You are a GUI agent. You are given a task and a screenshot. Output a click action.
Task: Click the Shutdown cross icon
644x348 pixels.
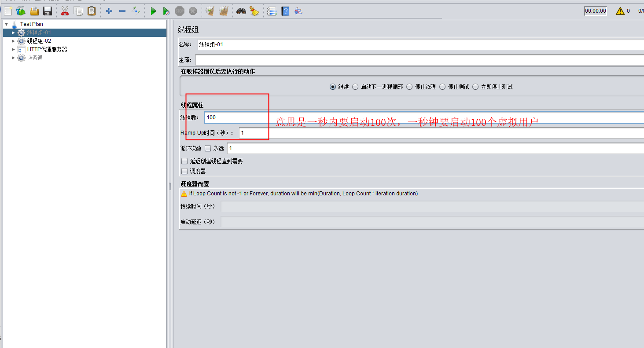pyautogui.click(x=193, y=11)
